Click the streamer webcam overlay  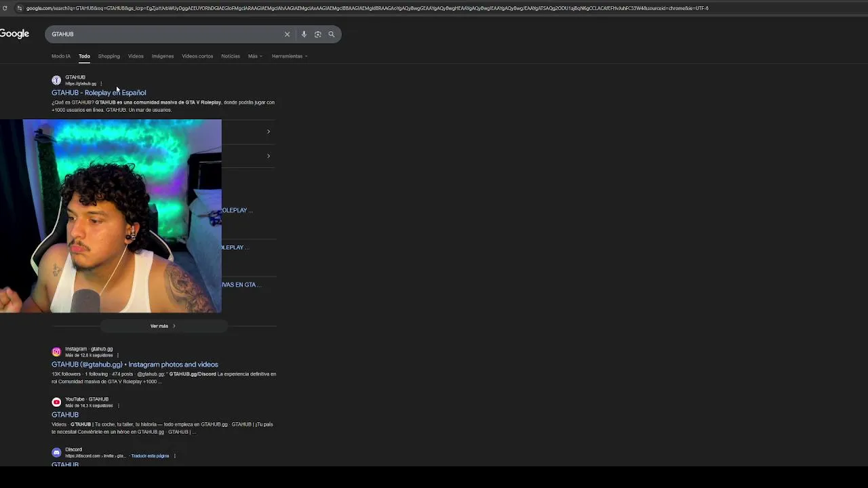point(111,216)
